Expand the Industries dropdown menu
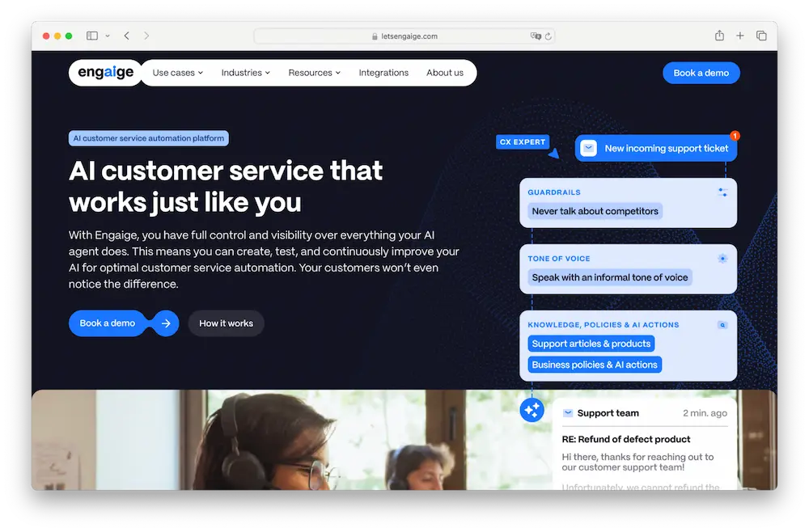The height and width of the screenshot is (532, 809). tap(246, 73)
